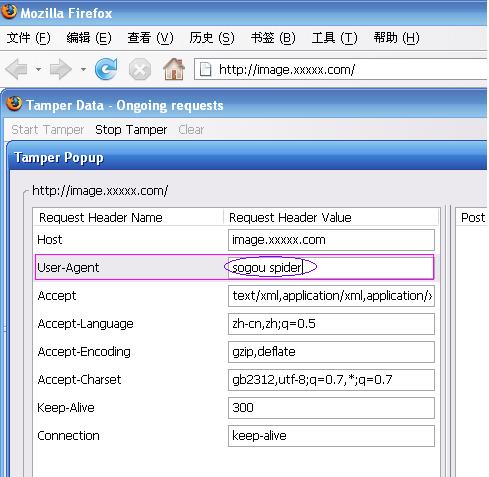Click the Keep-Alive value 300 field
489x477 pixels.
[331, 408]
